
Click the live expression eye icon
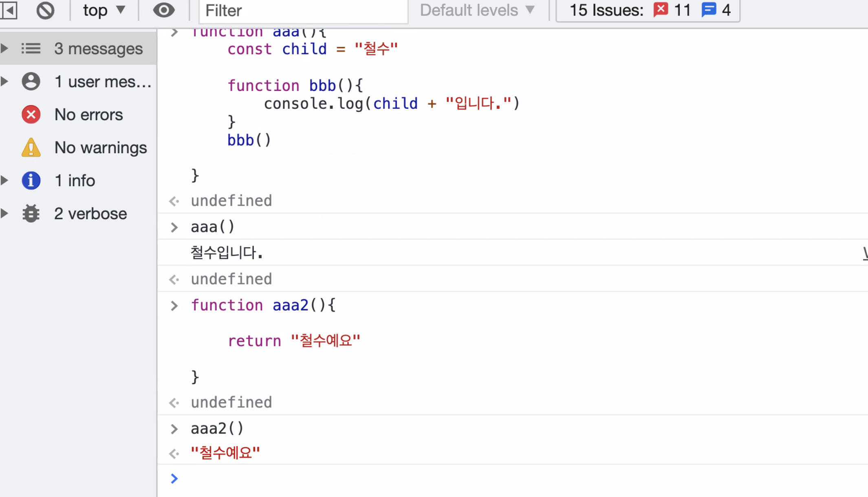[164, 11]
